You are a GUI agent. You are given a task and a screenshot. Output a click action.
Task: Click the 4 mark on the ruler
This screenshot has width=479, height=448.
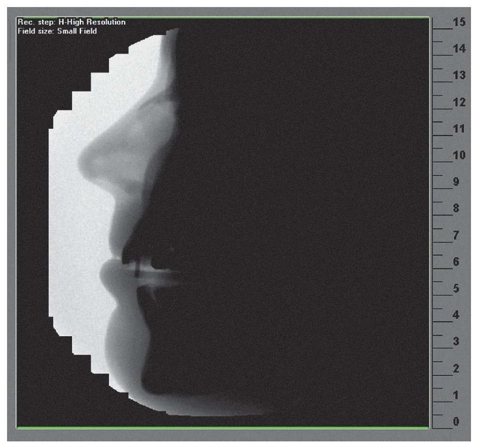click(456, 315)
